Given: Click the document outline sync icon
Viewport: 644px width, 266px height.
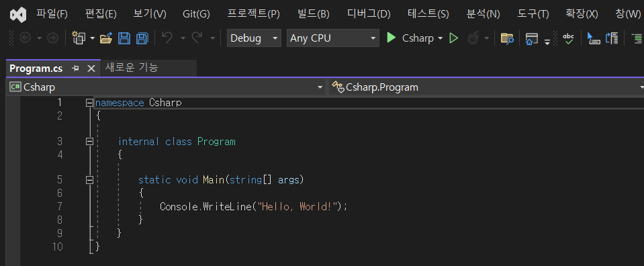Looking at the screenshot, I should [612, 39].
